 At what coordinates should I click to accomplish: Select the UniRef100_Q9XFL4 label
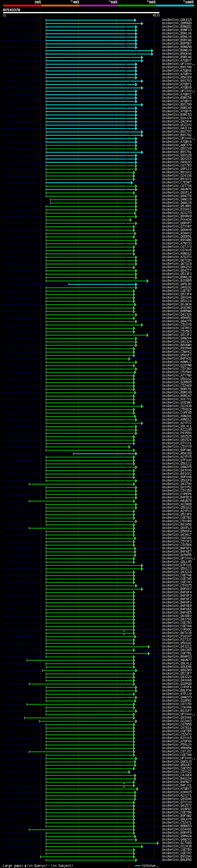point(177,193)
